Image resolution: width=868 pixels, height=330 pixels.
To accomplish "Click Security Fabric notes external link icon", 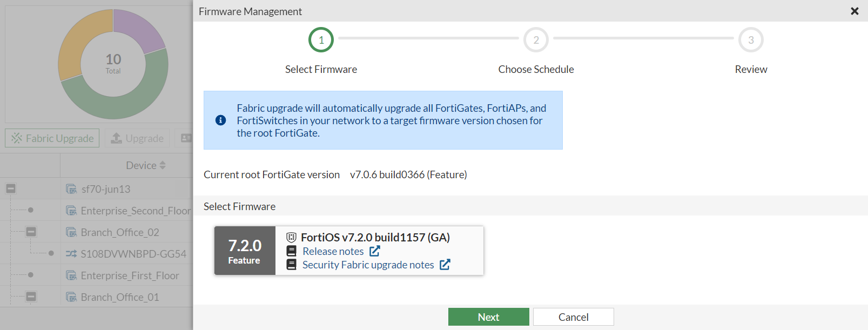I will (x=445, y=265).
